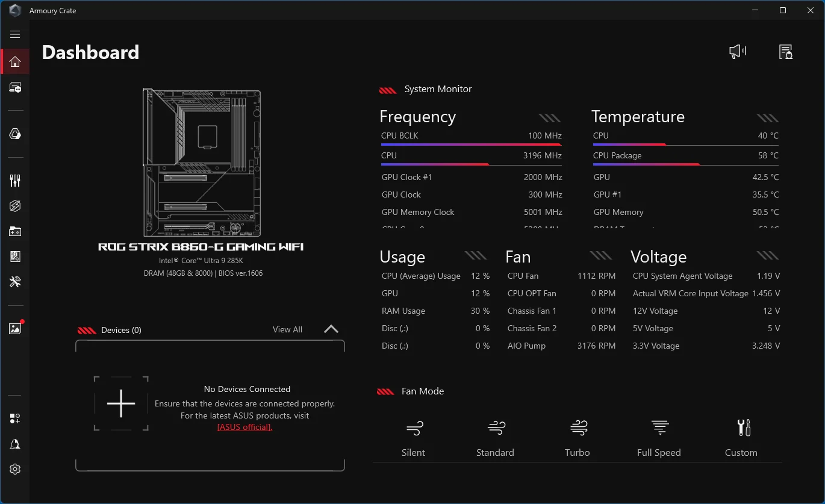The height and width of the screenshot is (504, 825).
Task: Click the DRAM and BIOS version line
Action: [x=203, y=273]
